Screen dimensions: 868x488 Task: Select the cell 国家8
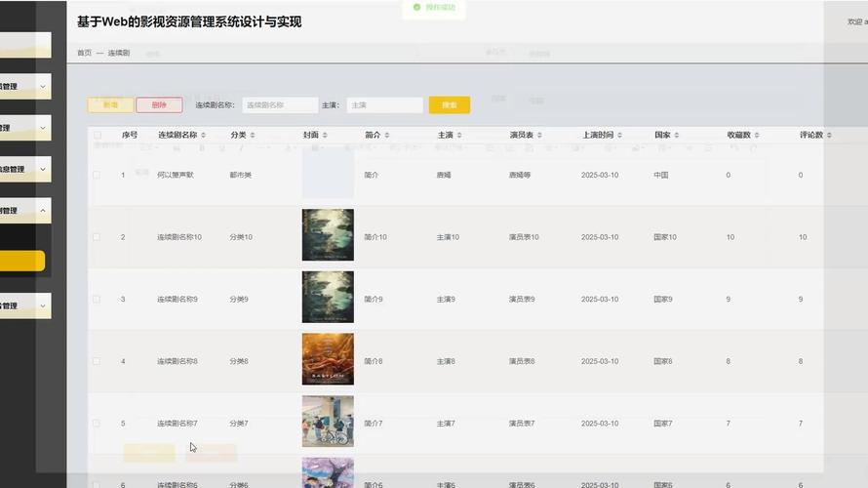(663, 361)
